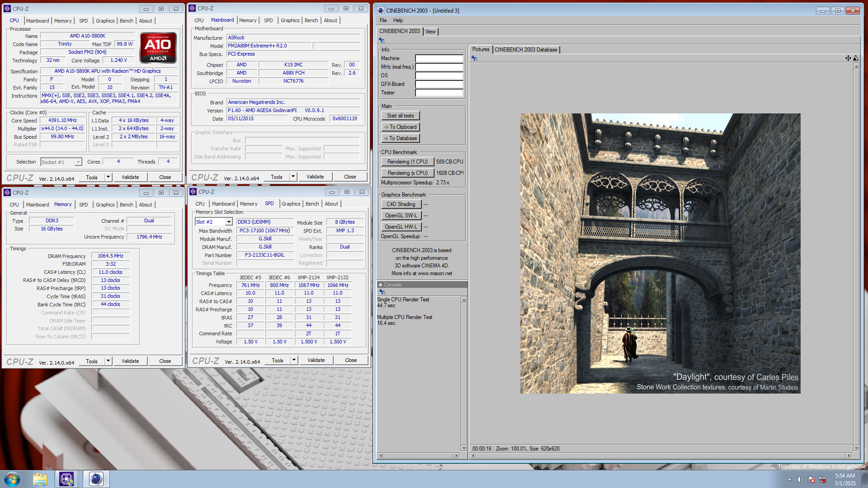Open Windows Explorer from the taskbar
This screenshot has height=488, width=868.
(x=40, y=479)
